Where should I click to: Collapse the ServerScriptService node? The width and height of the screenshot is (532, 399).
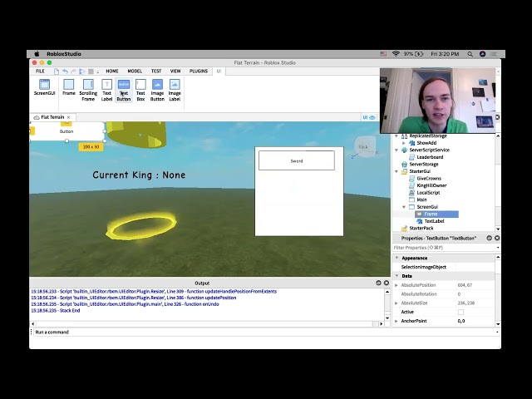(x=397, y=150)
